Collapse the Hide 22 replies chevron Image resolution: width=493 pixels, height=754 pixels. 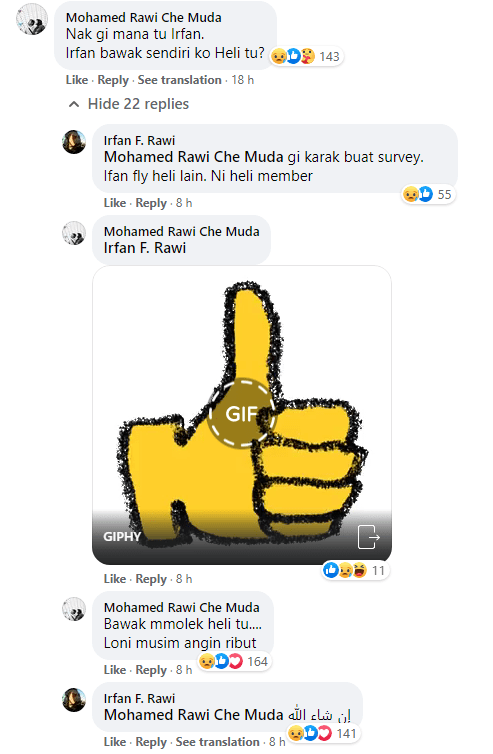[74, 104]
